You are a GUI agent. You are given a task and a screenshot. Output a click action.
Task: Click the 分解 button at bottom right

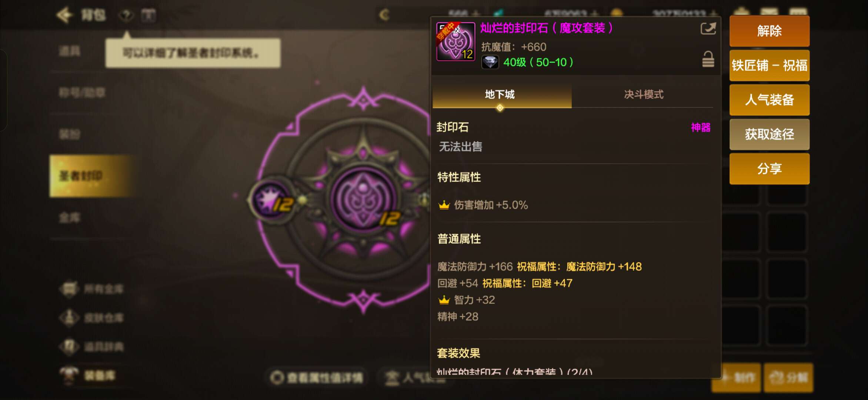(789, 378)
